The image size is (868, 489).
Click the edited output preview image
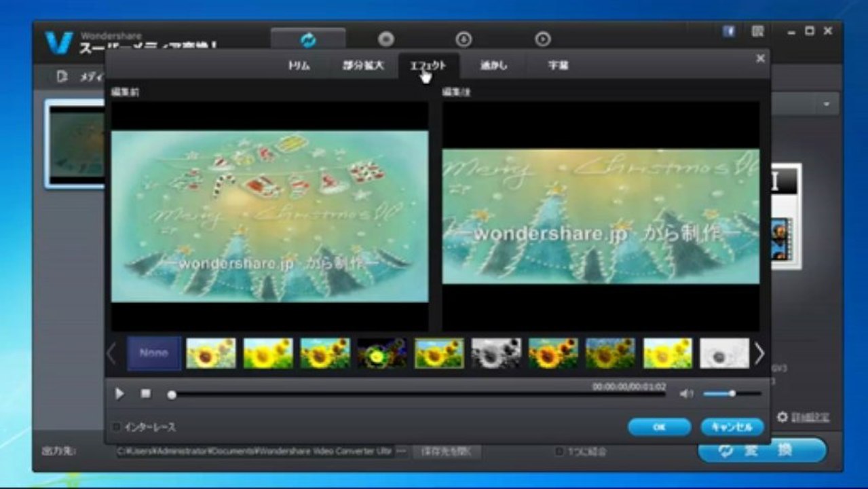pos(601,216)
